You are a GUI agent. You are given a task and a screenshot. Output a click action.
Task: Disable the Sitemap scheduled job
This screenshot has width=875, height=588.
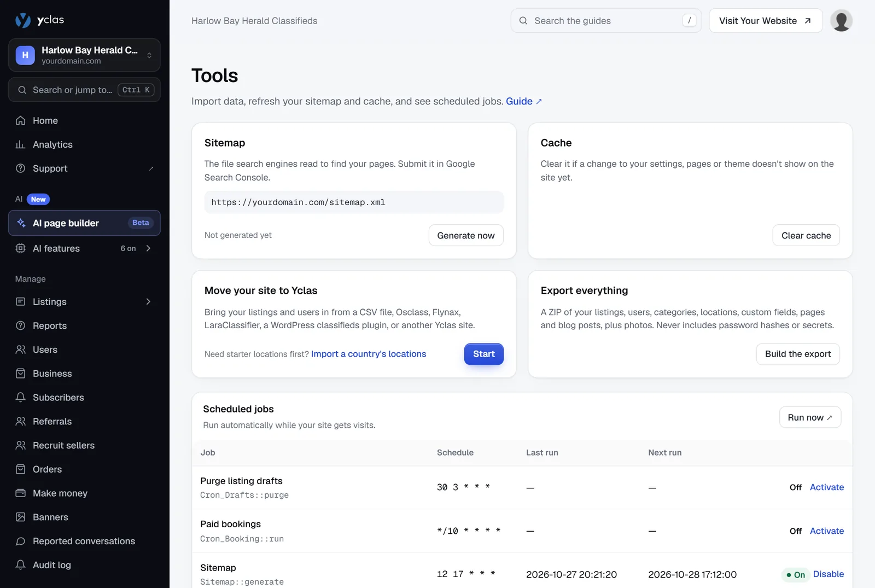click(829, 574)
